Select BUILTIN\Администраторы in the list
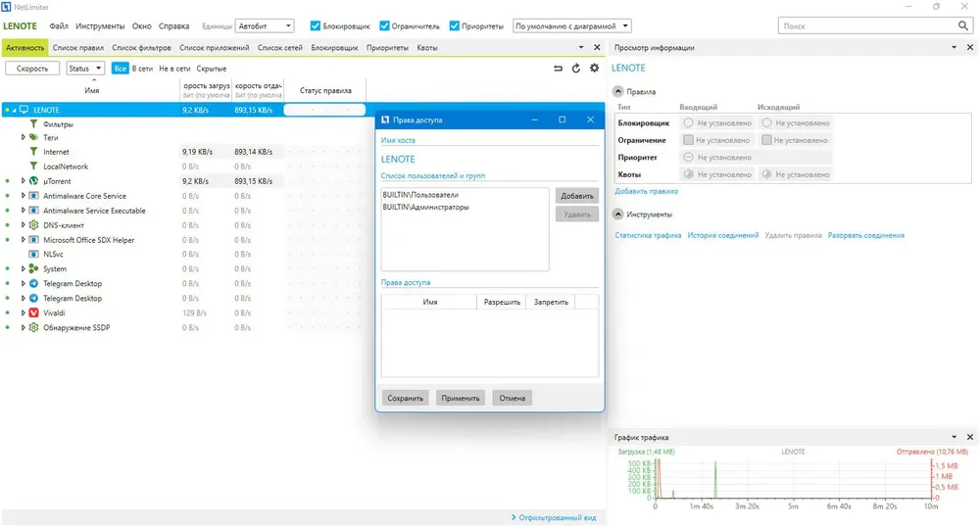 425,207
